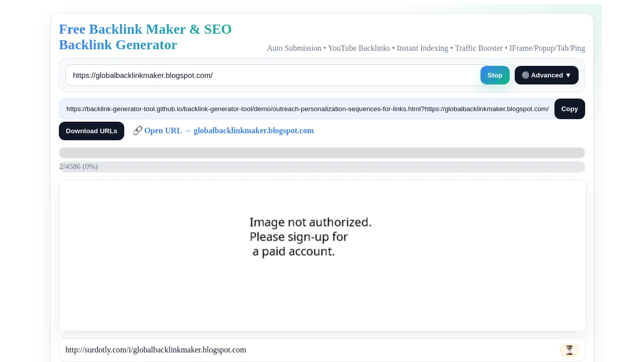Click the image not authorized preview
The width and height of the screenshot is (644, 362).
click(323, 255)
